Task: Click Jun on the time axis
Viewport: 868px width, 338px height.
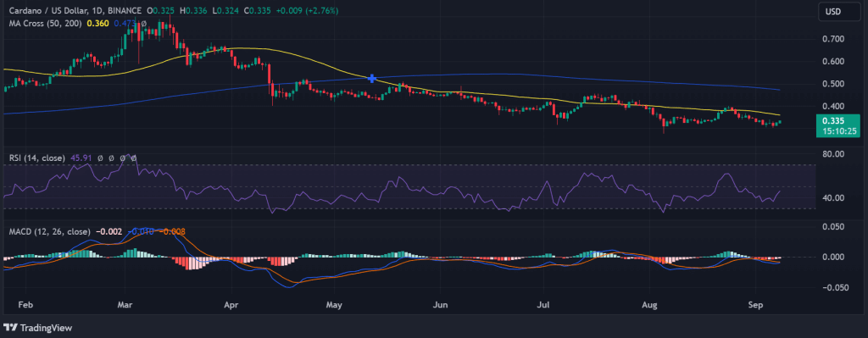Action: point(441,304)
